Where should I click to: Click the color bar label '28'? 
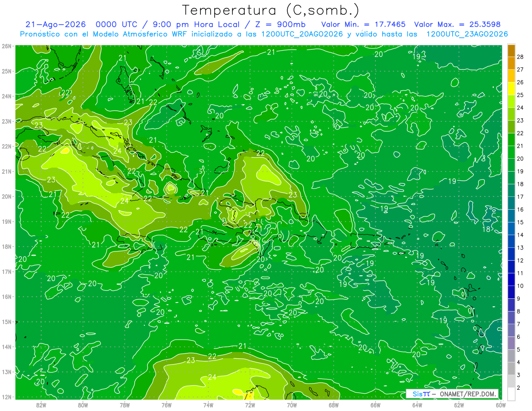click(x=520, y=57)
